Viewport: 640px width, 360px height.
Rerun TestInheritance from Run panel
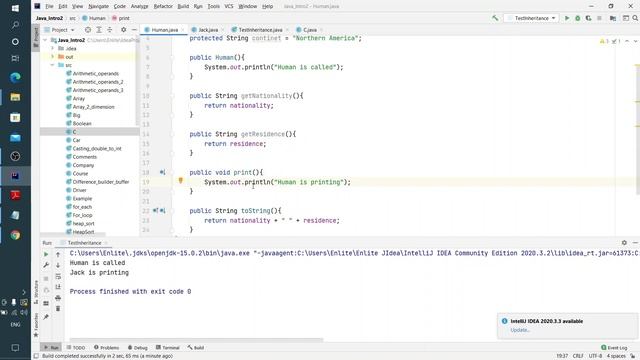[x=46, y=254]
